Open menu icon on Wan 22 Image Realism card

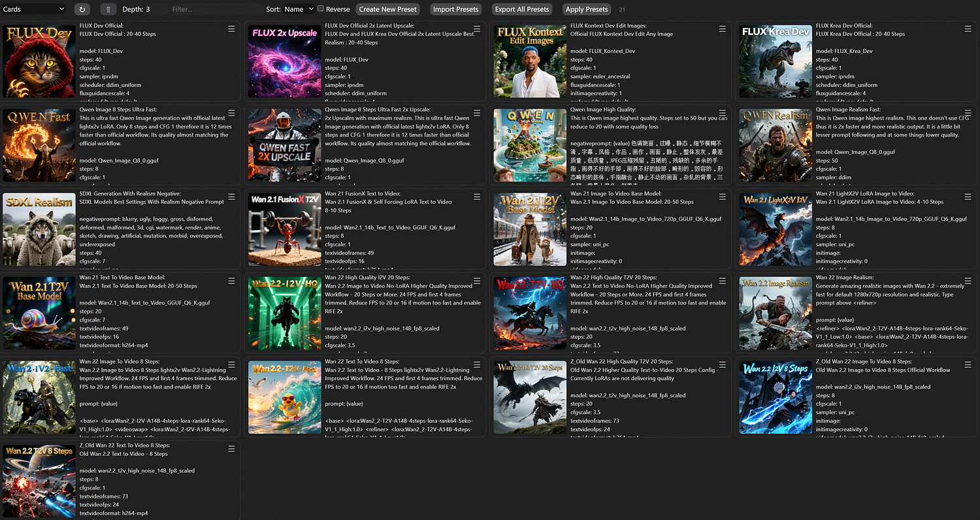tap(968, 280)
